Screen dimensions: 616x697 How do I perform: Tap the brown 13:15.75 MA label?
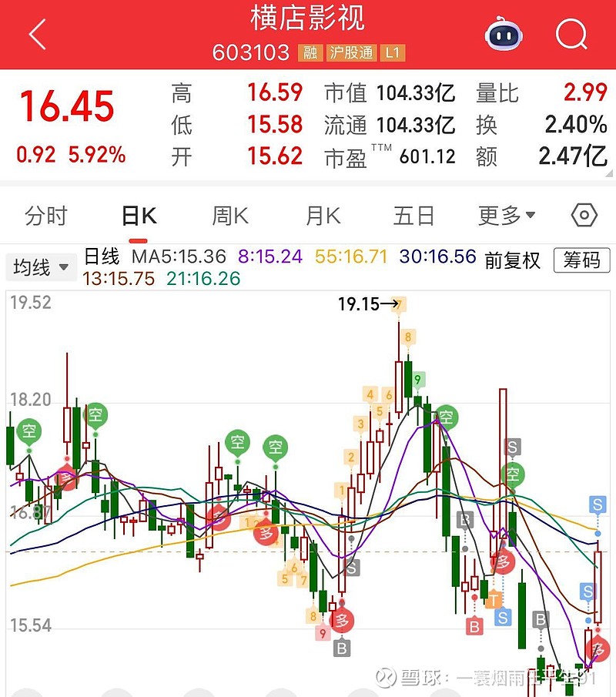(119, 279)
